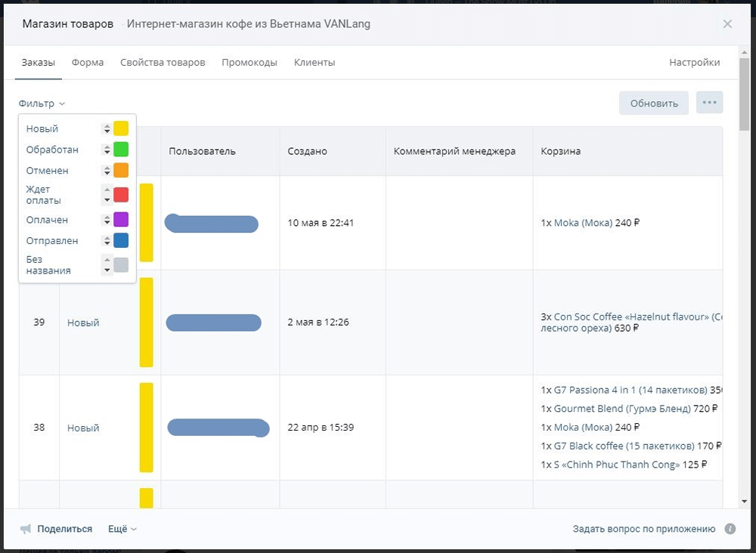
Task: Open G7 Passiona 4 in 1 link
Action: pyautogui.click(x=631, y=390)
